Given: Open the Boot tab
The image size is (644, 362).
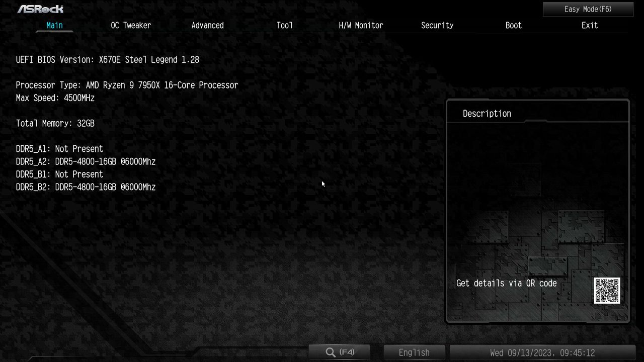Looking at the screenshot, I should [513, 25].
